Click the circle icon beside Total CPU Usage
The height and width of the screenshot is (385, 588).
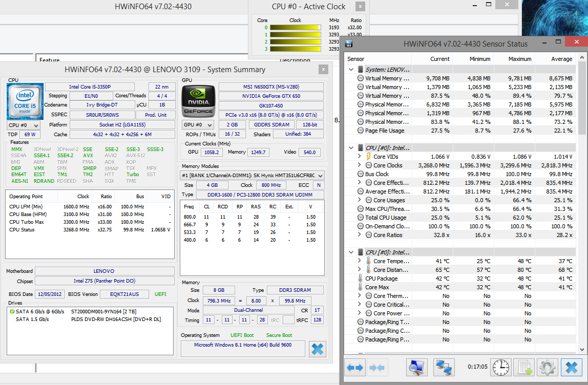pyautogui.click(x=361, y=218)
